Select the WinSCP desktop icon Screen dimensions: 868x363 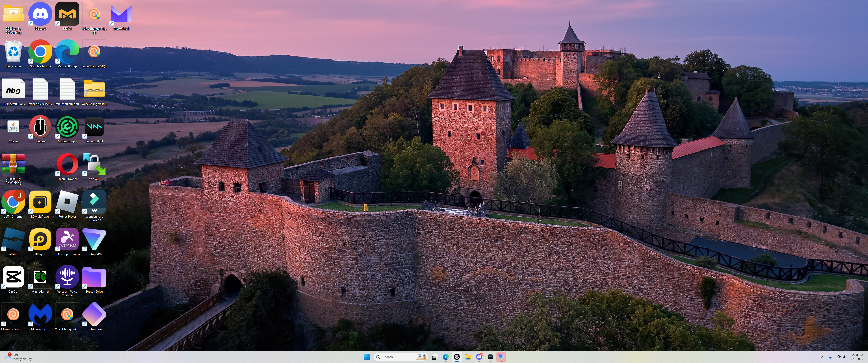[94, 165]
